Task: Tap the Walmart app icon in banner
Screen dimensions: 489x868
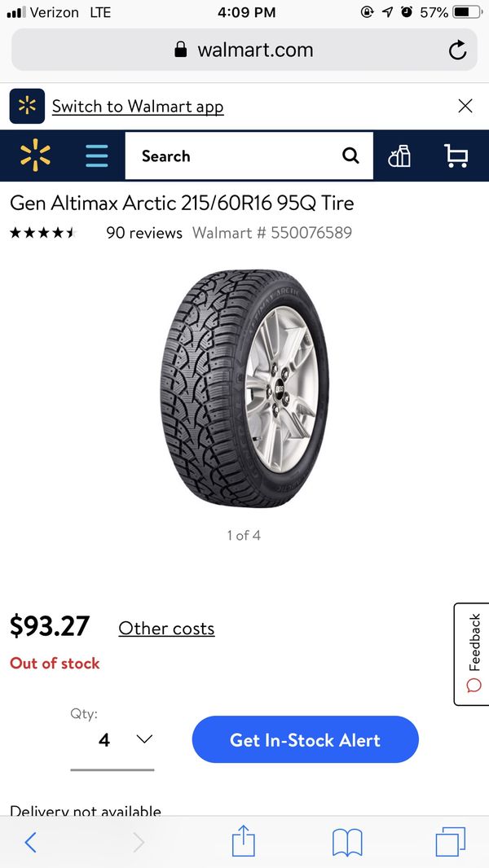Action: click(x=27, y=106)
